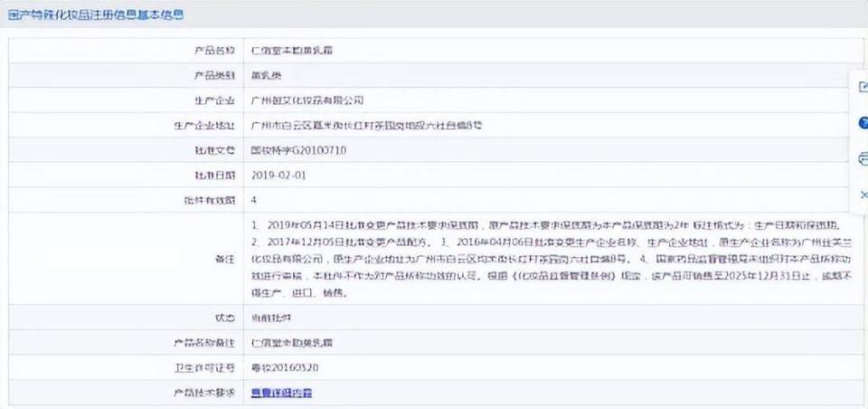
Task: Select the validity period value 4
Action: coord(254,199)
